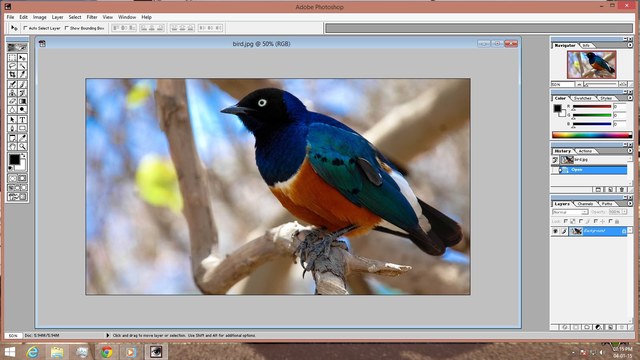
Task: Switch to the Channels tab
Action: pyautogui.click(x=585, y=204)
